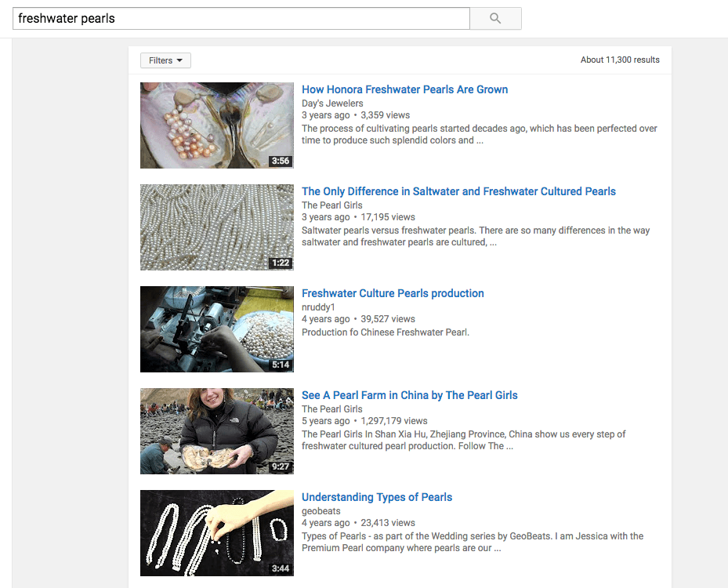This screenshot has height=588, width=728.
Task: Visit the nruddy1 channel
Action: pyautogui.click(x=318, y=307)
